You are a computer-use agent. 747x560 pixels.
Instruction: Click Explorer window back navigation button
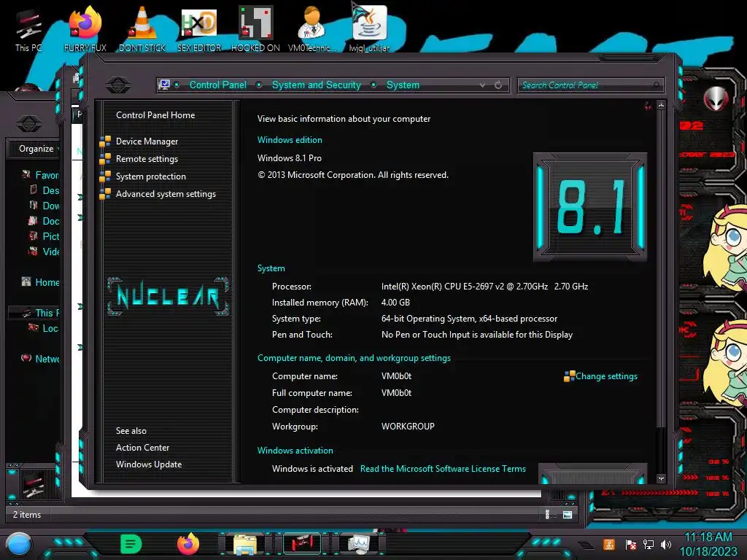coord(28,124)
